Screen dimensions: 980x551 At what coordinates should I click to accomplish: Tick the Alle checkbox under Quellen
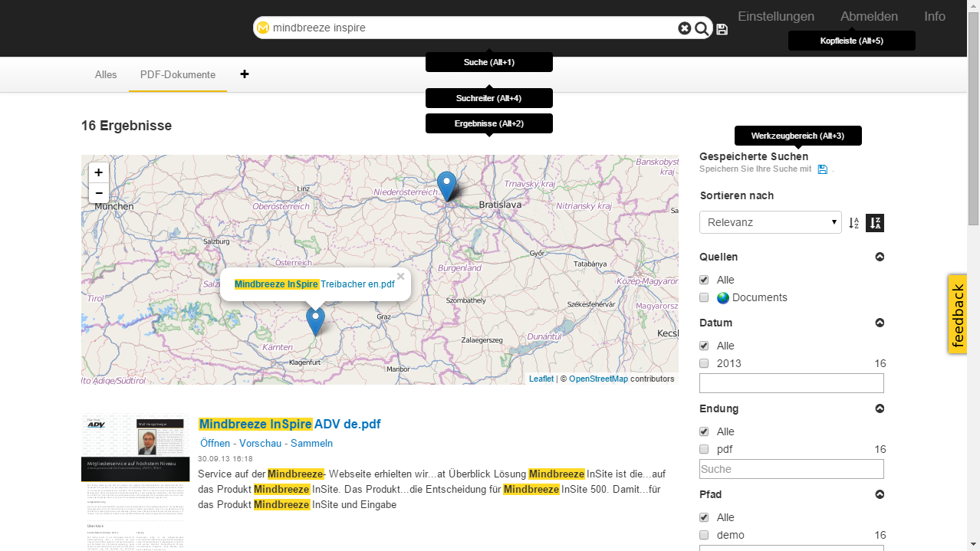[x=704, y=280]
